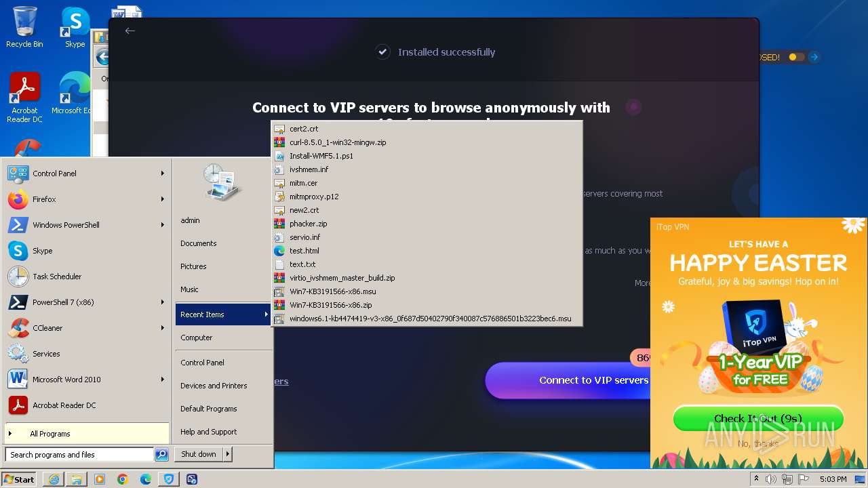Show All Programs in the Start menu
This screenshot has height=488, width=868.
[x=86, y=434]
